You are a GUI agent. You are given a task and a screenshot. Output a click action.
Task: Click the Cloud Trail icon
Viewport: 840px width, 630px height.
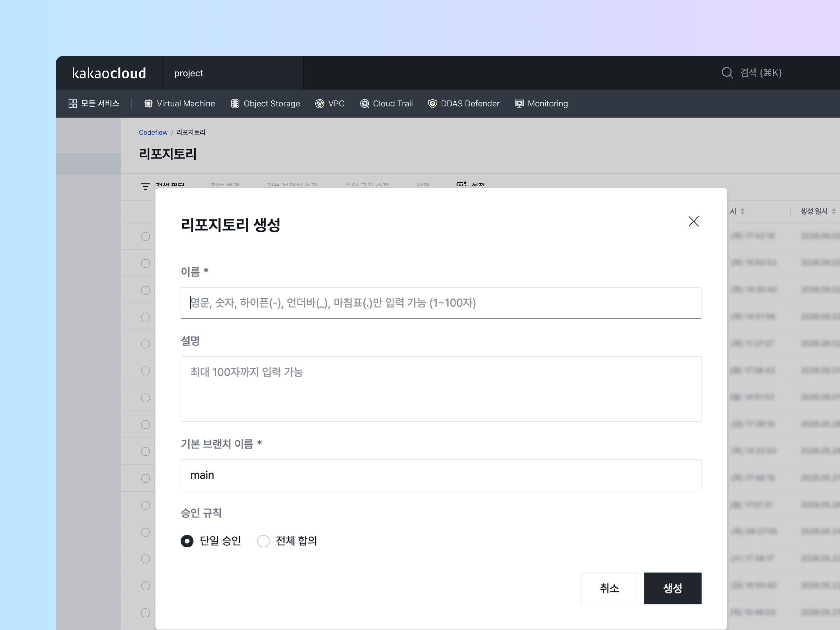pos(365,103)
